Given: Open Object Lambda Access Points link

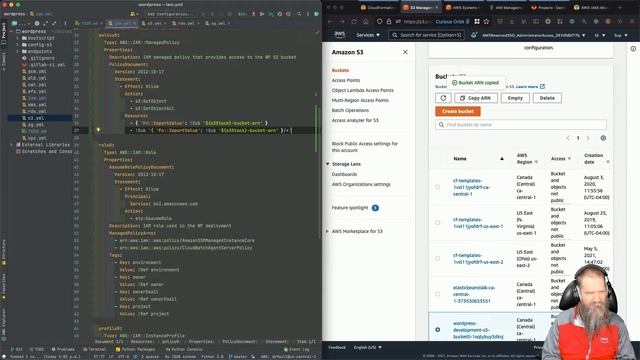Looking at the screenshot, I should click(x=362, y=90).
